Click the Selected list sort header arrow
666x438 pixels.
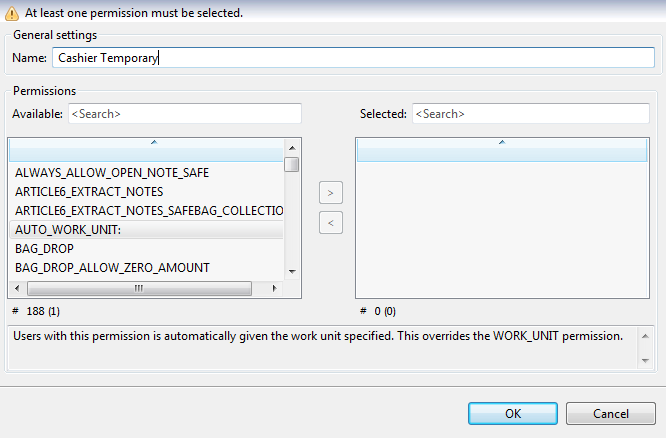tap(501, 143)
